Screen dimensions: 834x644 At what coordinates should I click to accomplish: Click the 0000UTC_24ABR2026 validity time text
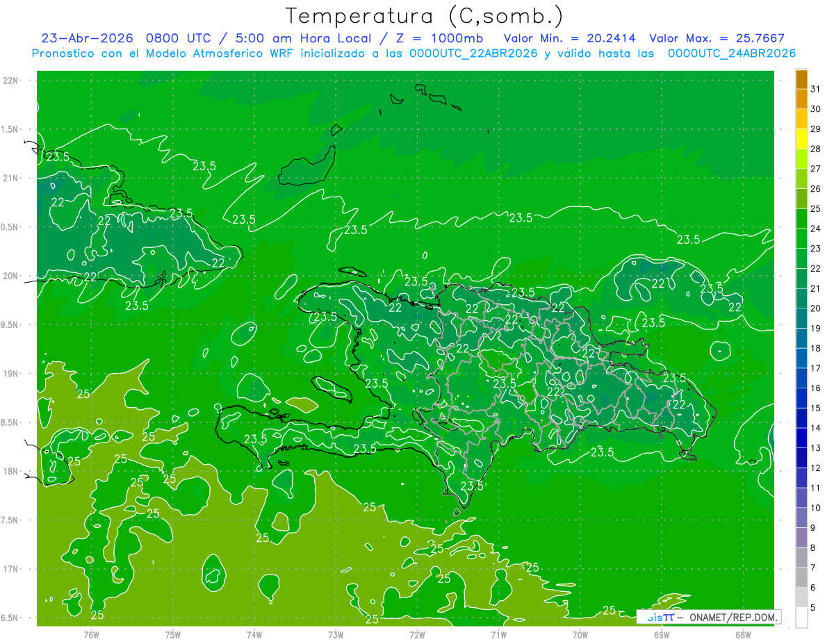click(732, 53)
